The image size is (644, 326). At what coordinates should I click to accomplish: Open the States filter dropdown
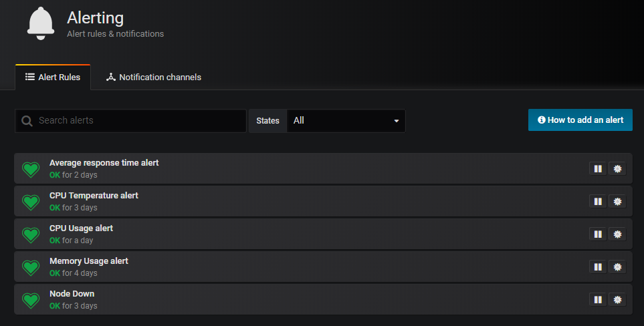coord(346,121)
